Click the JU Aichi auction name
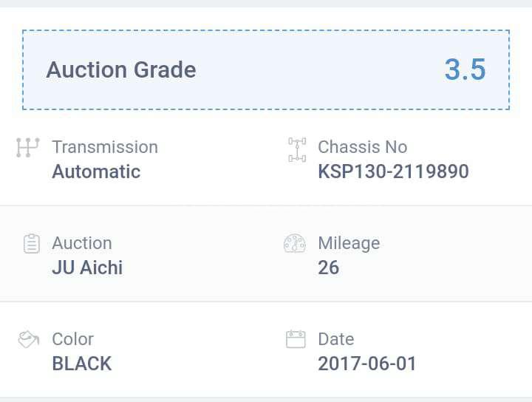The height and width of the screenshot is (402, 532). [x=87, y=268]
